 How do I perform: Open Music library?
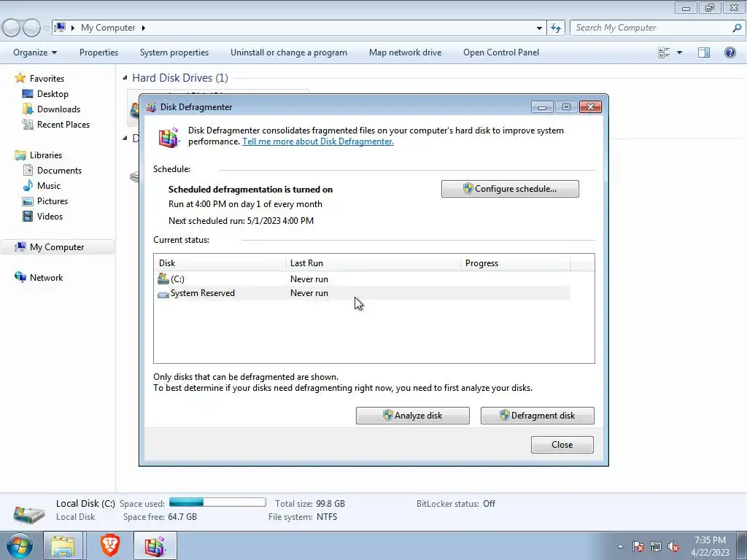[x=49, y=186]
